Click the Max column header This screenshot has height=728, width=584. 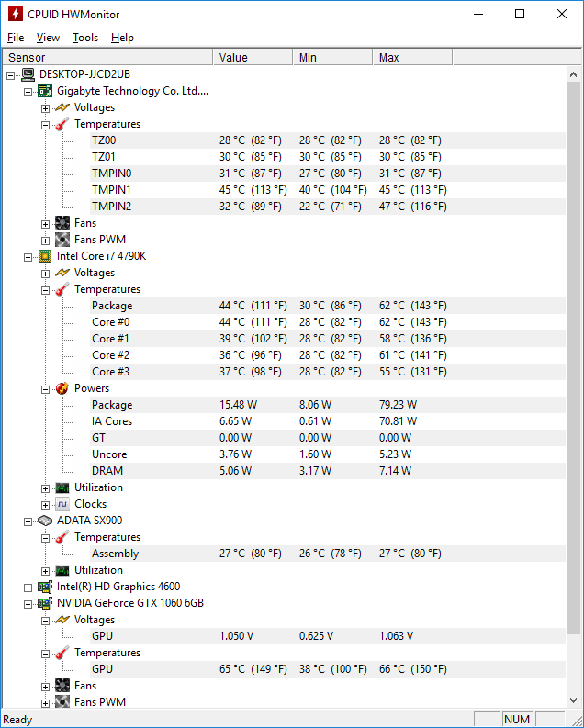pyautogui.click(x=412, y=57)
